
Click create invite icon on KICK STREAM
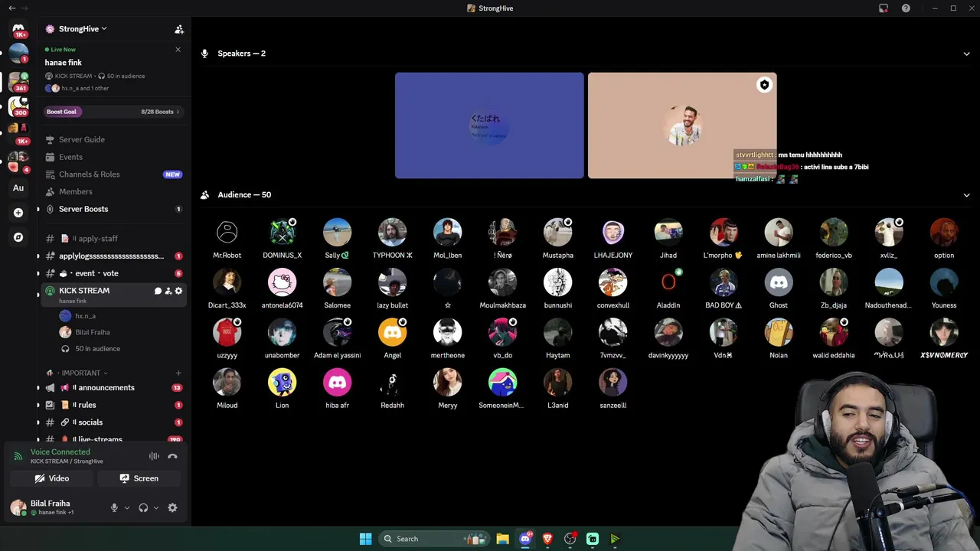pos(168,291)
